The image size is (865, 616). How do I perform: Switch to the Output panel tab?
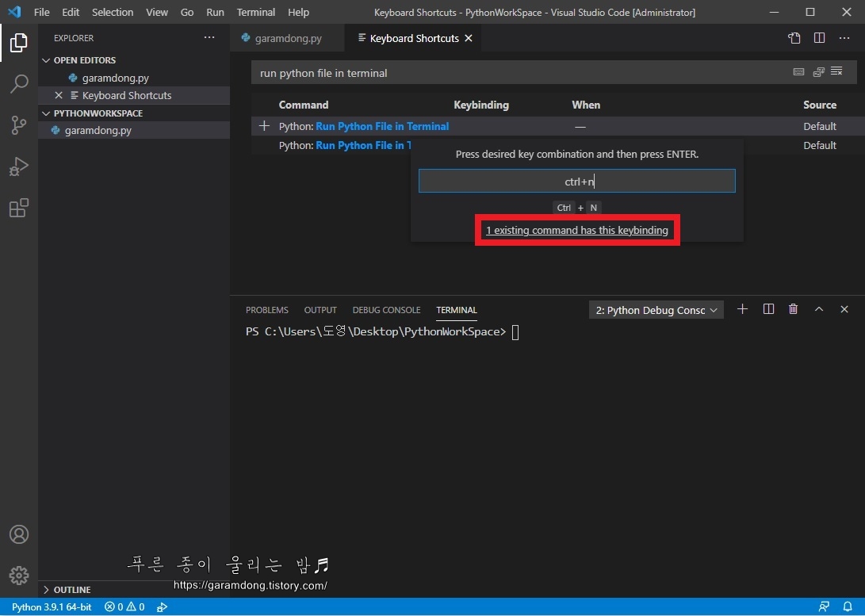click(320, 310)
